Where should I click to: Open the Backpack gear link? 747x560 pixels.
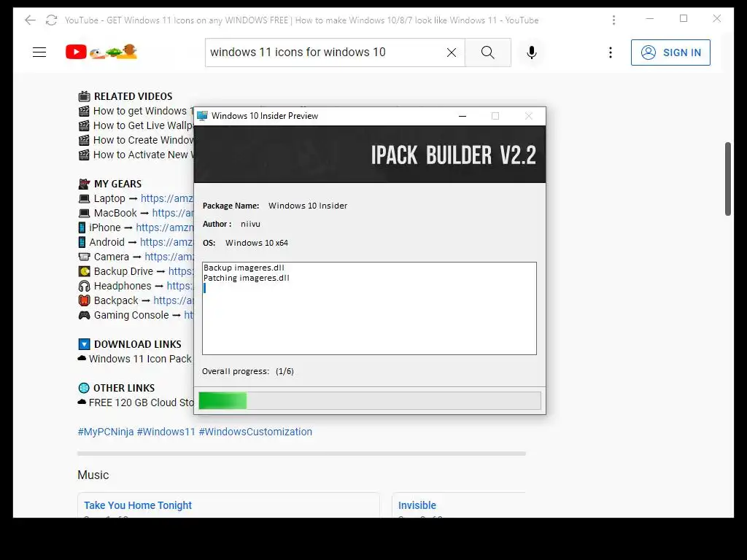pyautogui.click(x=174, y=300)
